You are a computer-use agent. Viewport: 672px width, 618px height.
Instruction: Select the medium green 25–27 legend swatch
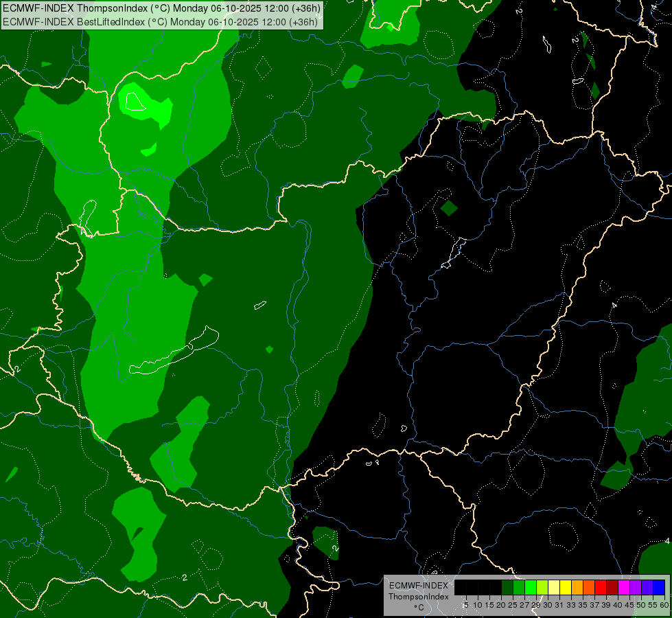coord(519,587)
